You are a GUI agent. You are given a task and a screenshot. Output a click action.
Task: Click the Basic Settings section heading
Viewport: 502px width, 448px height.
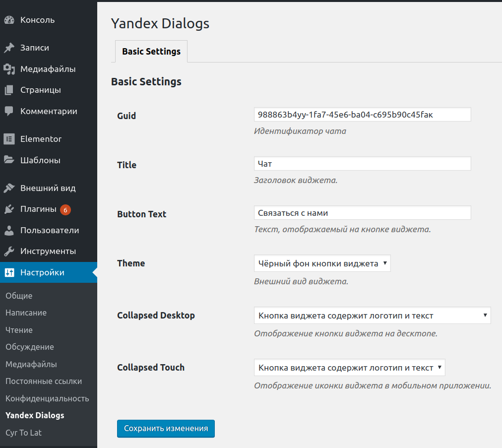coord(146,82)
